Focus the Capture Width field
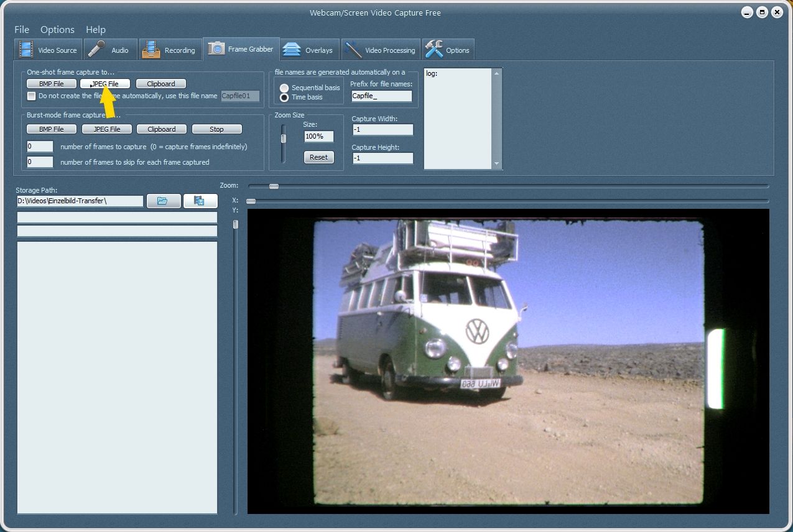The image size is (793, 532). coord(383,130)
